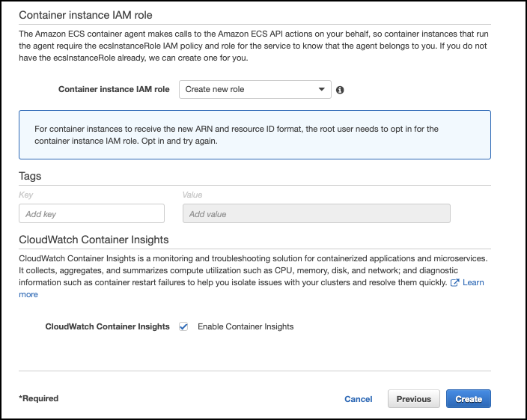Image resolution: width=527 pixels, height=420 pixels.
Task: Click the Container instance IAM role heading
Action: (x=85, y=15)
